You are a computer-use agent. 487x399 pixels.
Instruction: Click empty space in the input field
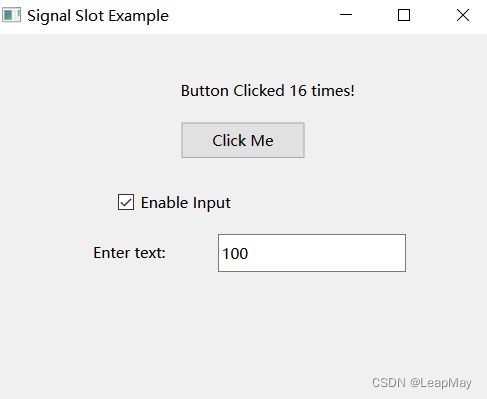327,253
